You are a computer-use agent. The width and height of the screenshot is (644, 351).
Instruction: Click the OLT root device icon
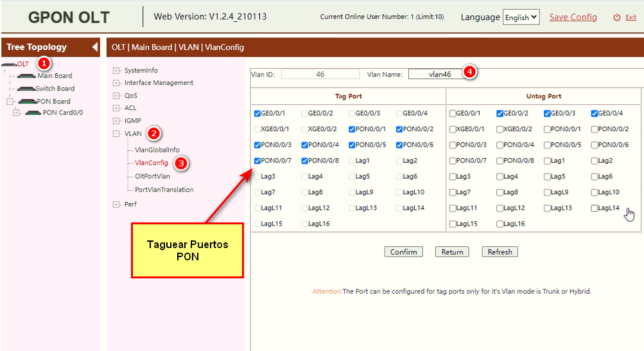coord(9,64)
